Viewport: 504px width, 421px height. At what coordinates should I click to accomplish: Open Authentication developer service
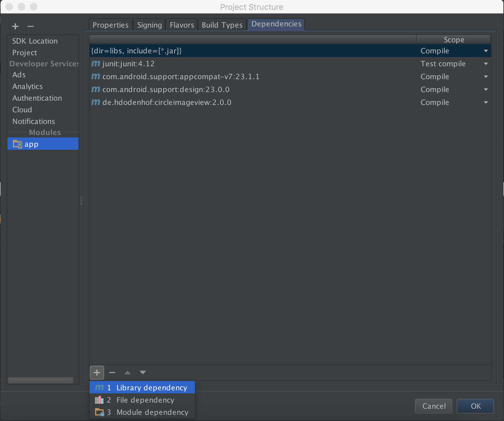pos(37,98)
